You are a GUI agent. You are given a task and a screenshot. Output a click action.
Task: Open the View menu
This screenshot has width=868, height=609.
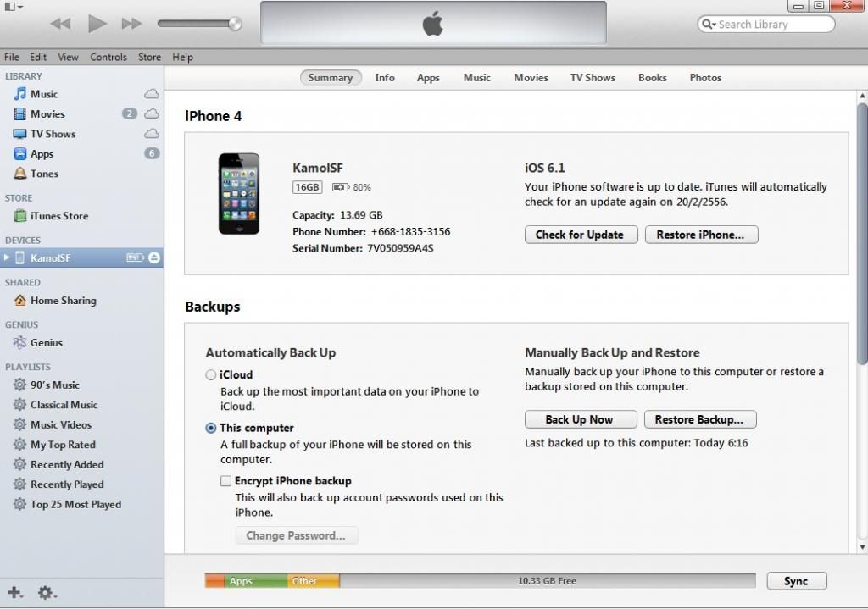[68, 57]
